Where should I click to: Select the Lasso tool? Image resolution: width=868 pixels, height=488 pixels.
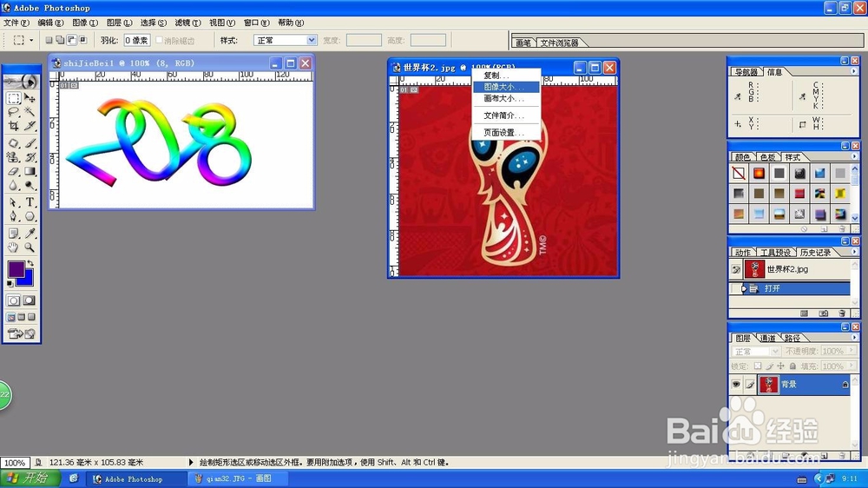[x=14, y=112]
